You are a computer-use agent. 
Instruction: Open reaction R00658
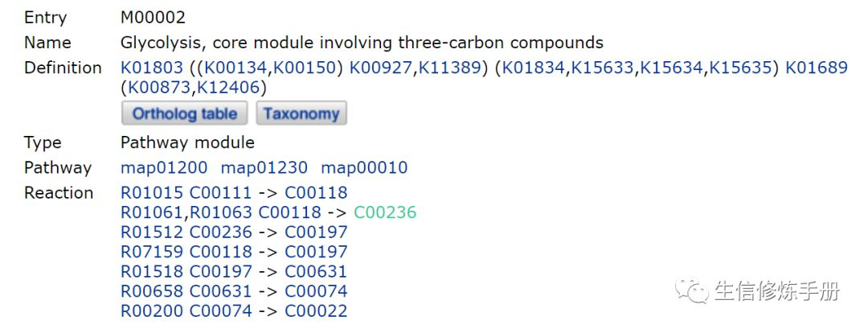[152, 291]
